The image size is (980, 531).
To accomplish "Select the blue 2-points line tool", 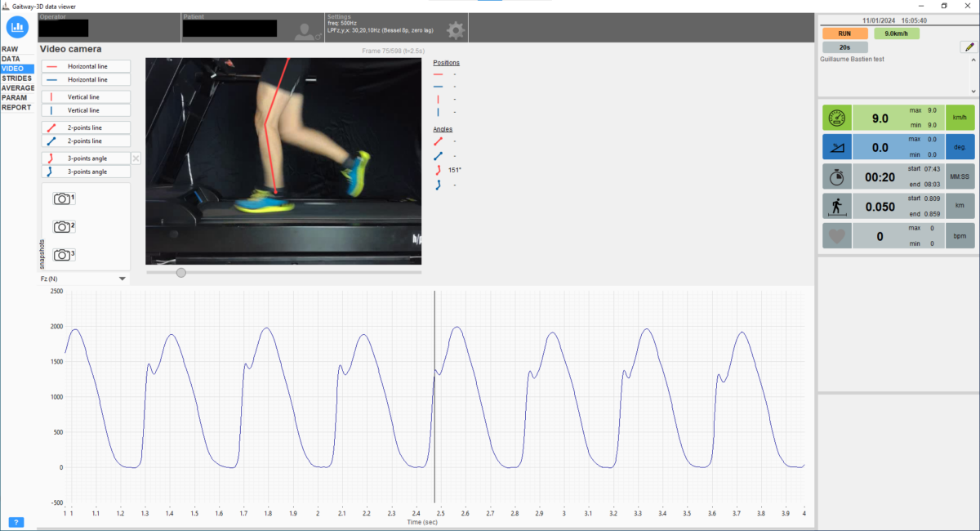I will [86, 141].
